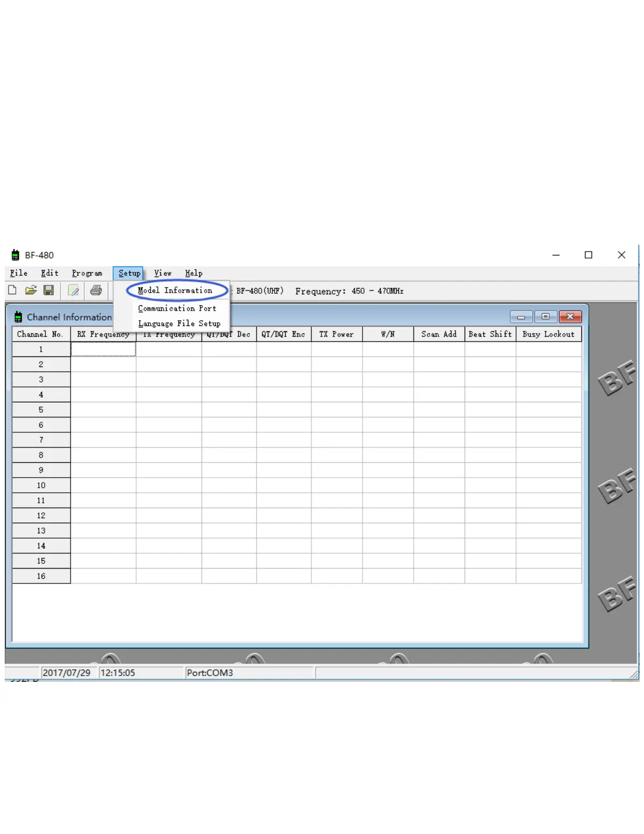The height and width of the screenshot is (834, 644).
Task: Click the New file toolbar icon
Action: [x=12, y=290]
